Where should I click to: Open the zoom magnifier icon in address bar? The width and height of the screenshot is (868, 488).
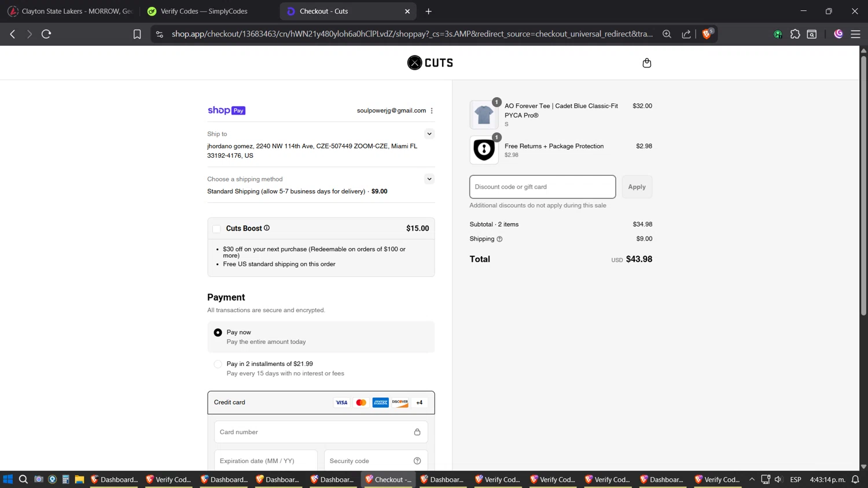667,34
